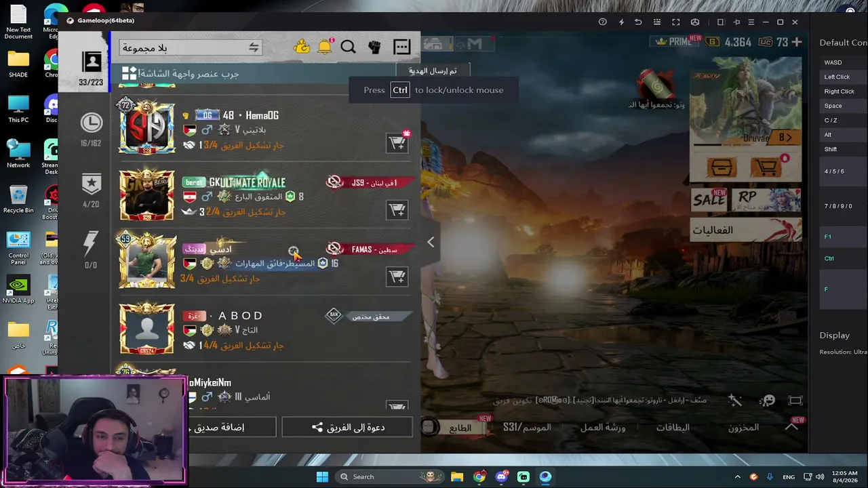The height and width of the screenshot is (488, 868).
Task: Open Recycle Bin desktop icon
Action: tap(18, 199)
